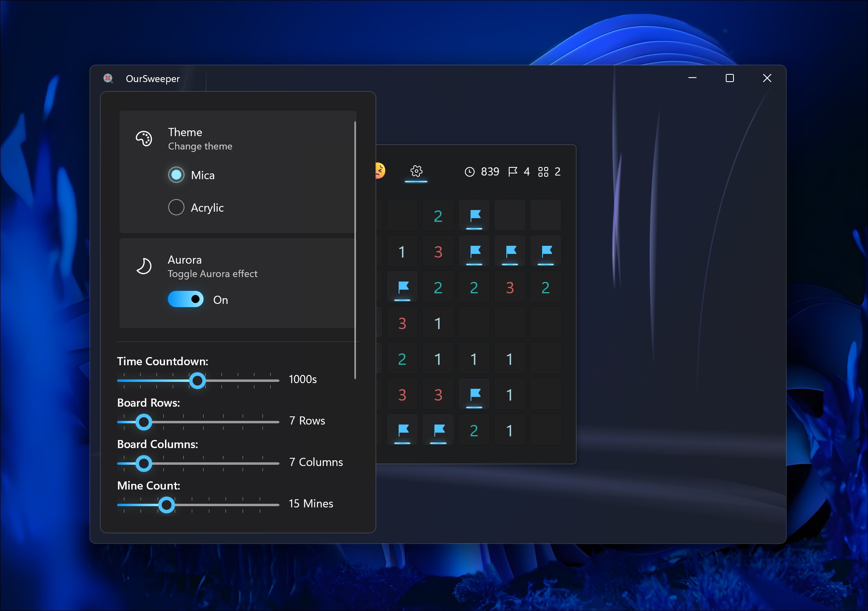Click the four-squares icon showing 2

(x=543, y=172)
